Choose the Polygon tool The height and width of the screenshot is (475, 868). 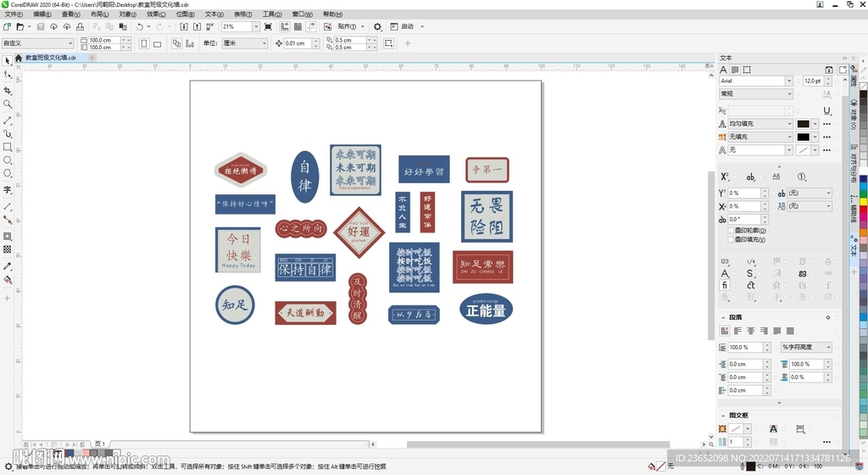pos(7,173)
